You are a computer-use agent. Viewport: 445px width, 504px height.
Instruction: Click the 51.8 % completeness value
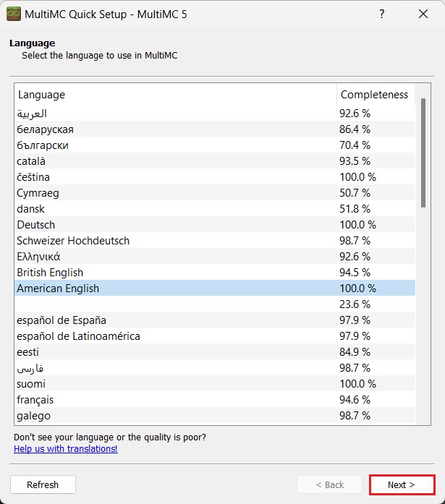tap(355, 208)
